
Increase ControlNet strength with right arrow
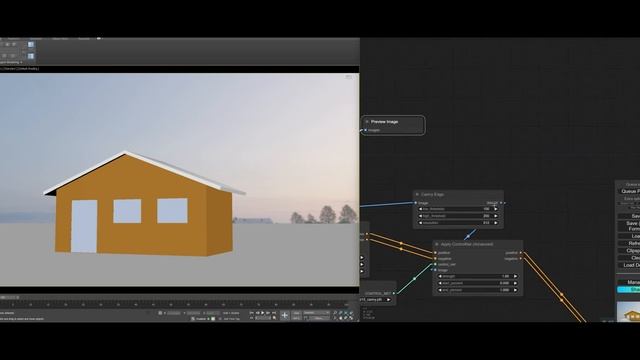[x=515, y=276]
